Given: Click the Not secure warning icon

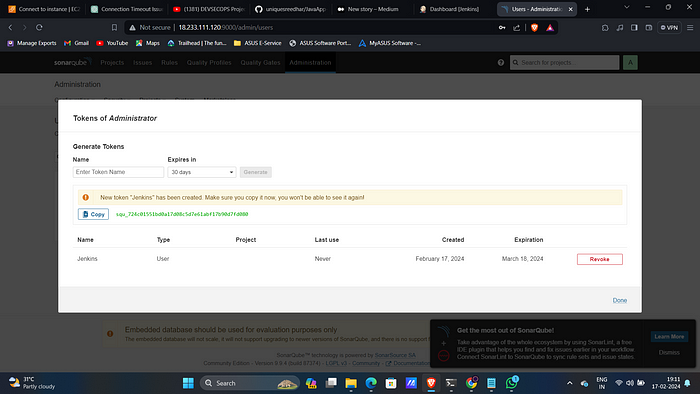Looking at the screenshot, I should pos(132,28).
